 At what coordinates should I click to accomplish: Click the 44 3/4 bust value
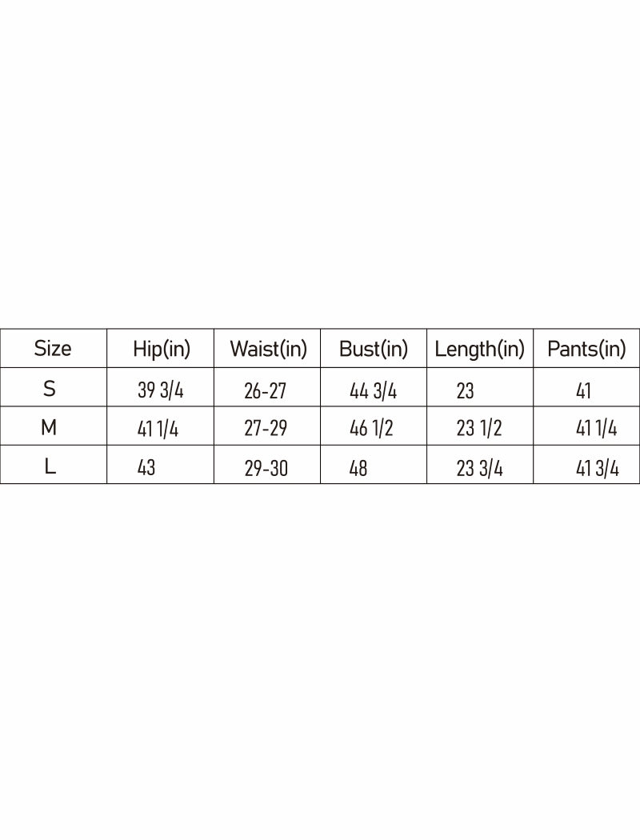point(374,390)
